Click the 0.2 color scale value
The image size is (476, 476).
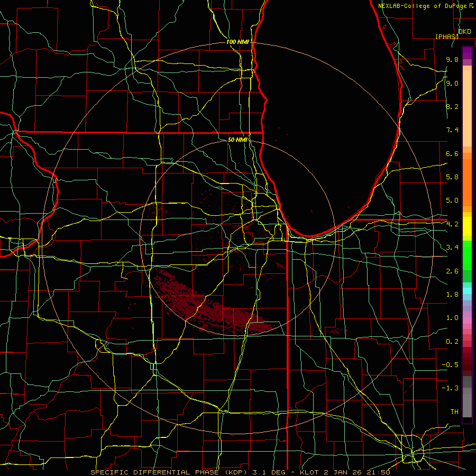[452, 342]
